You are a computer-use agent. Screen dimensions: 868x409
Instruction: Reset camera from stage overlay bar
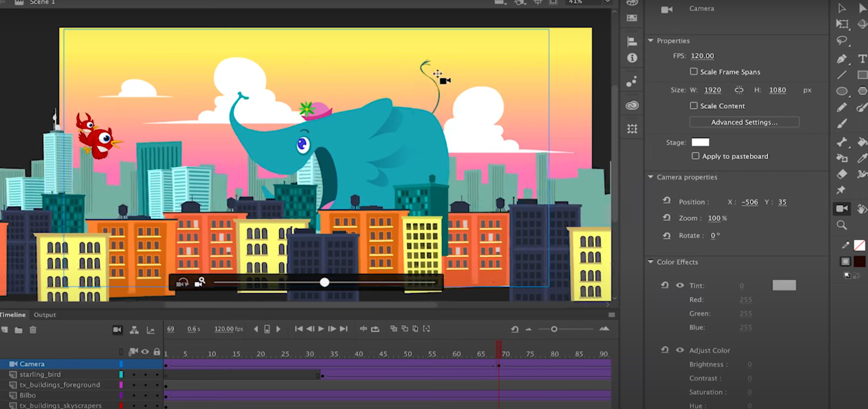click(182, 282)
